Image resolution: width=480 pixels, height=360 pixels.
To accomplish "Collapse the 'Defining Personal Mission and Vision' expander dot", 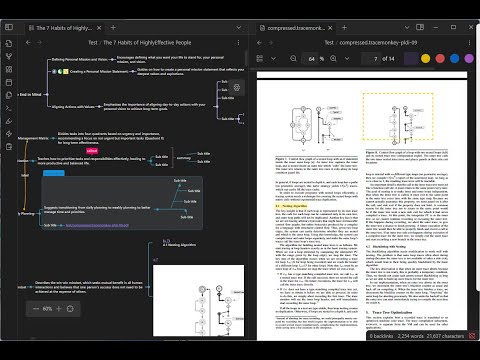I will (112, 59).
